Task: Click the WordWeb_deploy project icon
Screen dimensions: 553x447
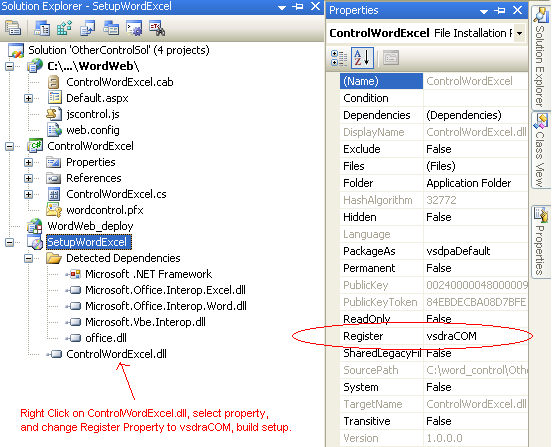Action: coord(35,226)
